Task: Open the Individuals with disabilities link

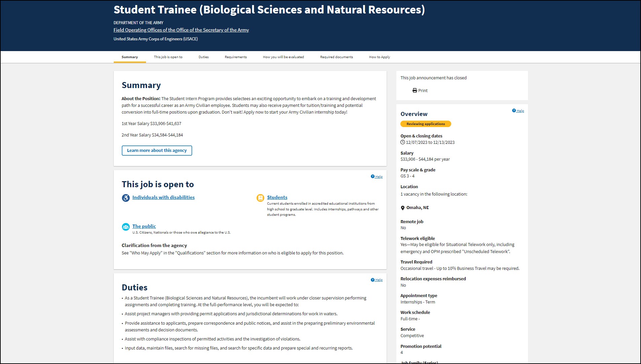Action: tap(163, 197)
